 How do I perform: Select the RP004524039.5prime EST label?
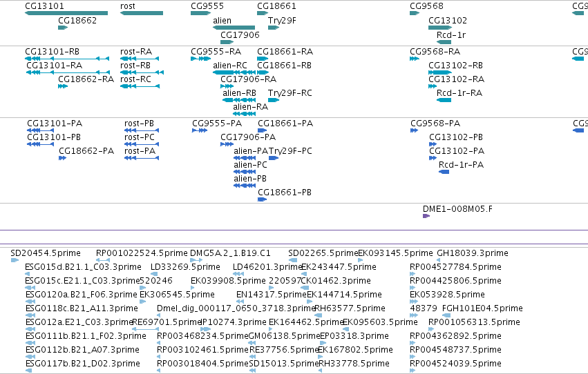click(455, 364)
